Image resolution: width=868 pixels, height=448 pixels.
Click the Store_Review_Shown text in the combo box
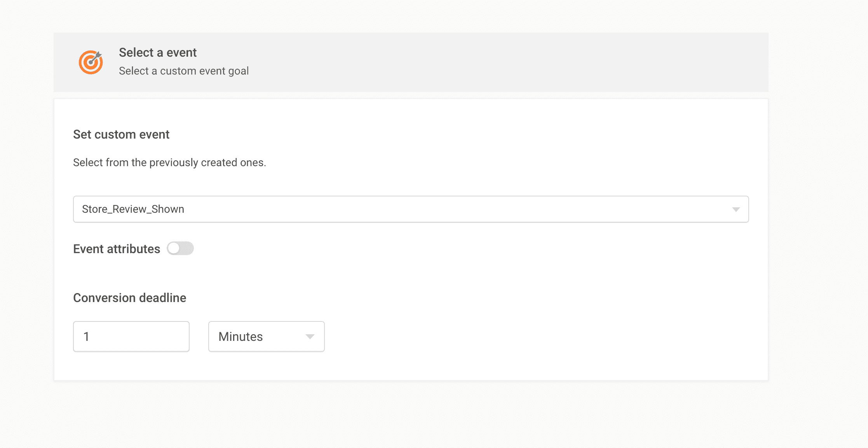(133, 209)
